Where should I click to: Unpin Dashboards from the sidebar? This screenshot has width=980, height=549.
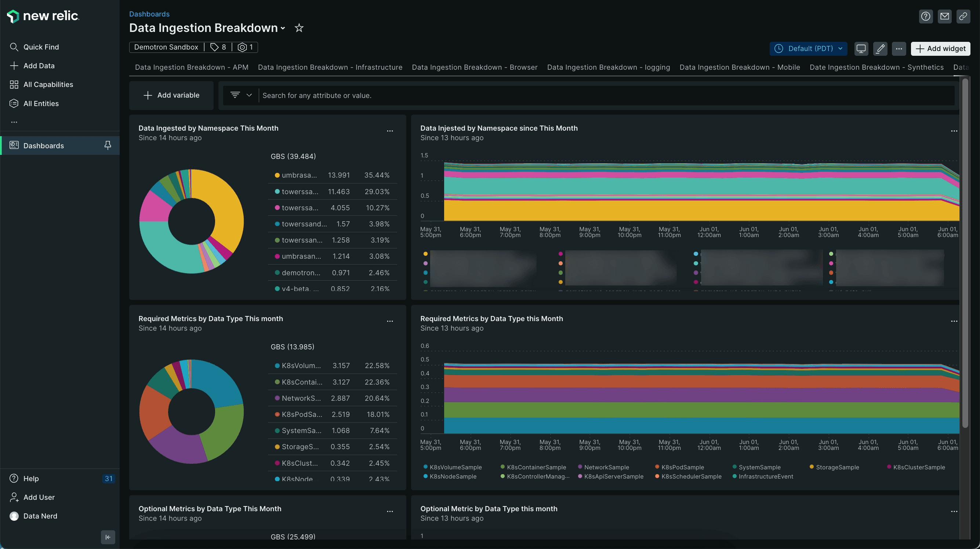(x=108, y=145)
